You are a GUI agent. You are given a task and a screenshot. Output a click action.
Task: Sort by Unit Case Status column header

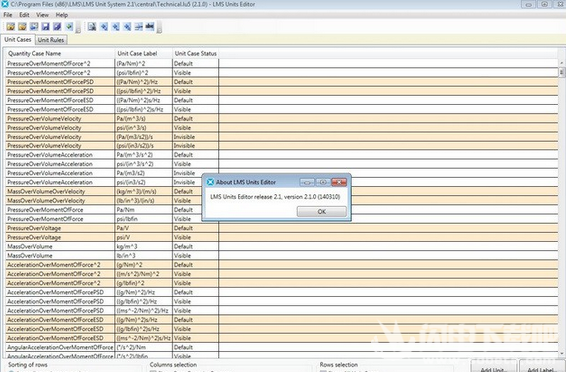point(195,53)
